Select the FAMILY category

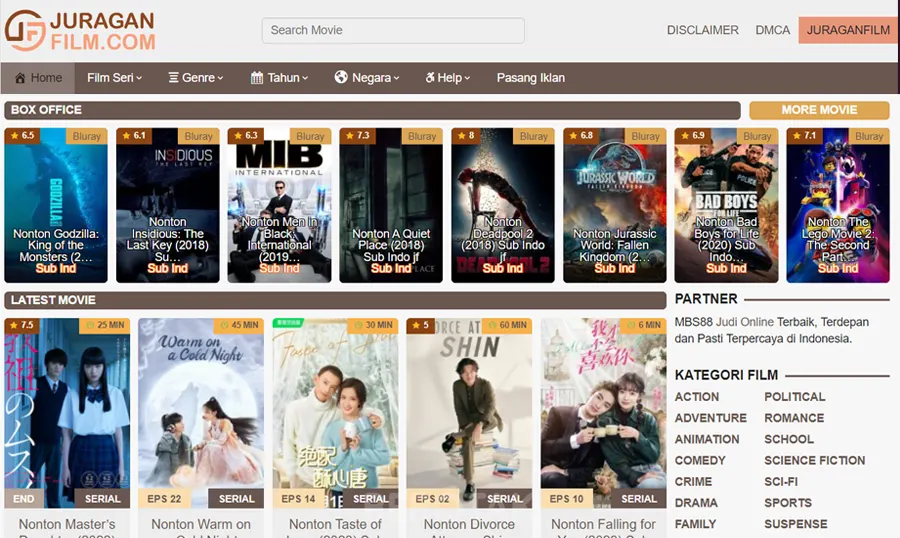click(696, 524)
